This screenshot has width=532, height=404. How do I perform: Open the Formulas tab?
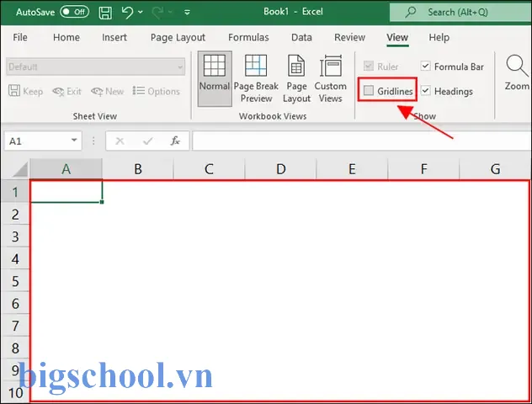pyautogui.click(x=248, y=37)
